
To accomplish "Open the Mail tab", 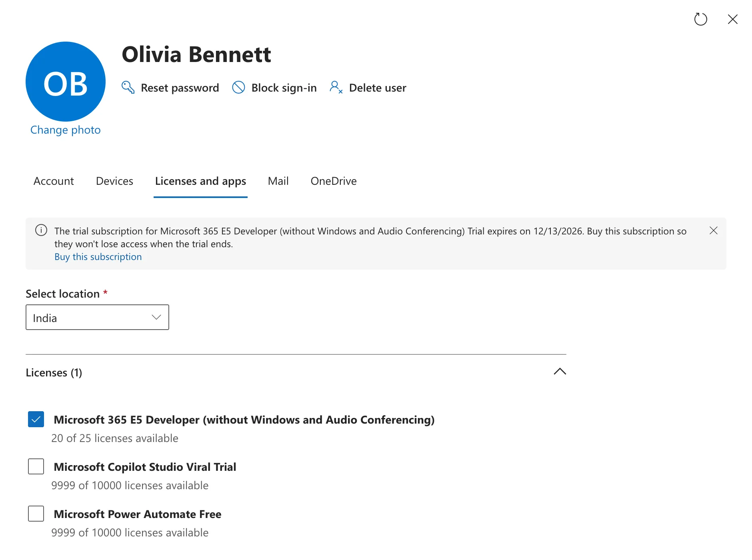I will coord(278,181).
